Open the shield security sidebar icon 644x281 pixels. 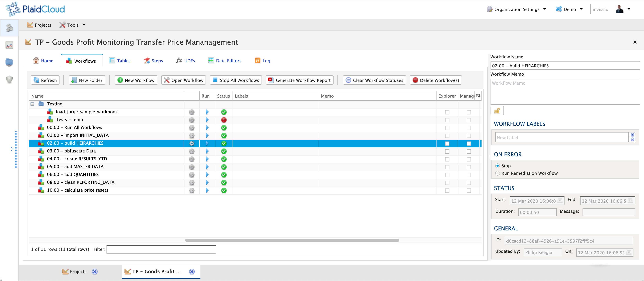(x=9, y=80)
